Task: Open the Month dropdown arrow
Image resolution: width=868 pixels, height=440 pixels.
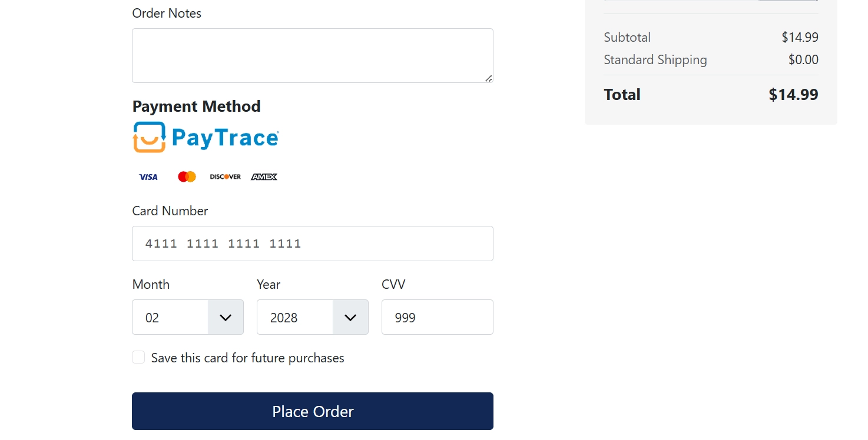Action: click(x=226, y=317)
